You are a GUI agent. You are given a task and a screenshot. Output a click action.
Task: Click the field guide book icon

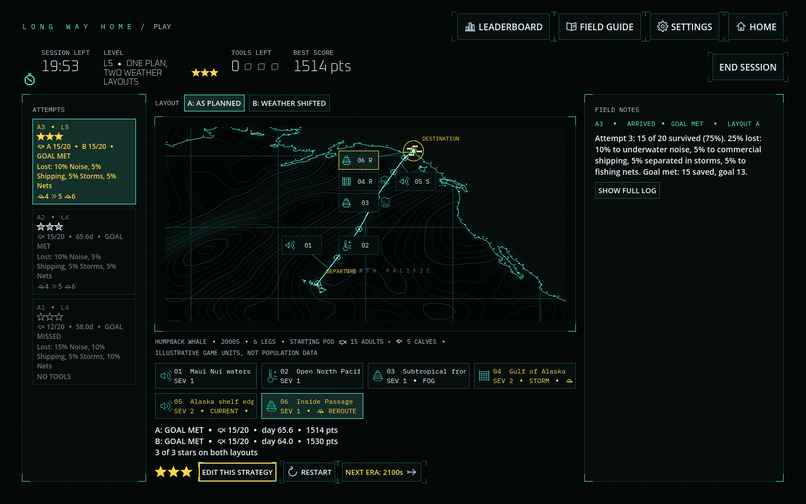(571, 27)
